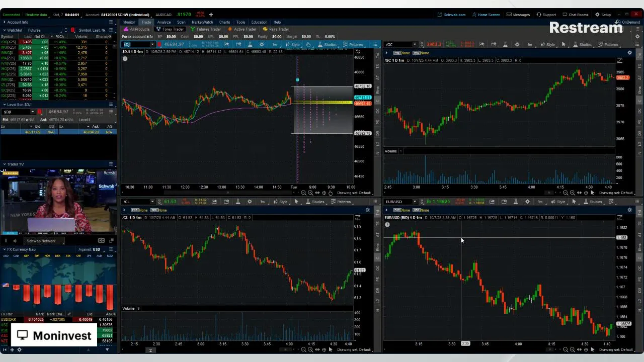Select pointer drawing tool on /GC toolbar
This screenshot has width=644, height=362.
pos(563,44)
